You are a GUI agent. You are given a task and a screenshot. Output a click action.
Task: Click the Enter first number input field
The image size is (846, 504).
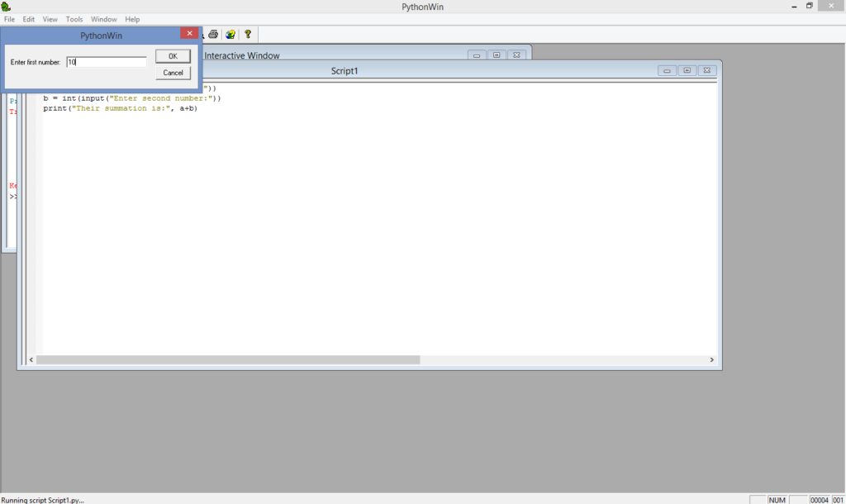click(107, 62)
